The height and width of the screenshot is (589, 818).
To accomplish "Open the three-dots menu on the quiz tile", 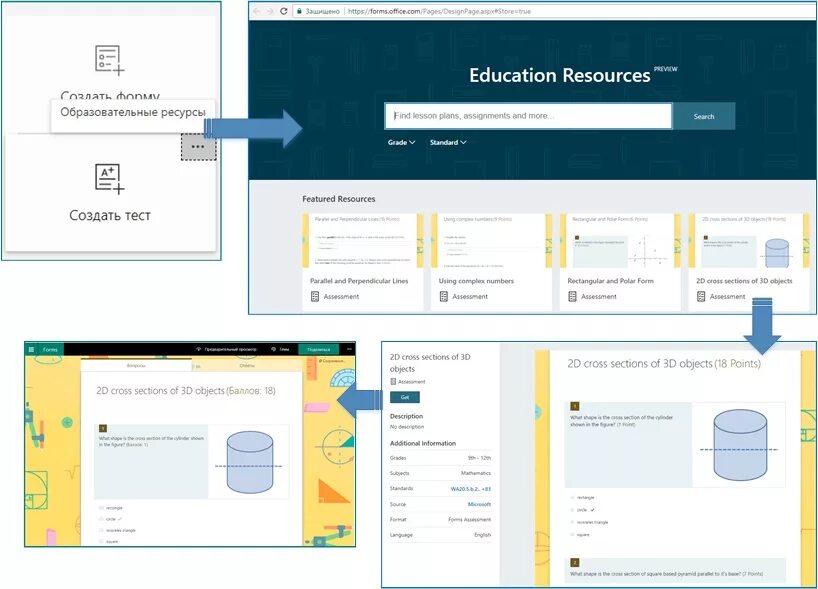I will coord(198,147).
